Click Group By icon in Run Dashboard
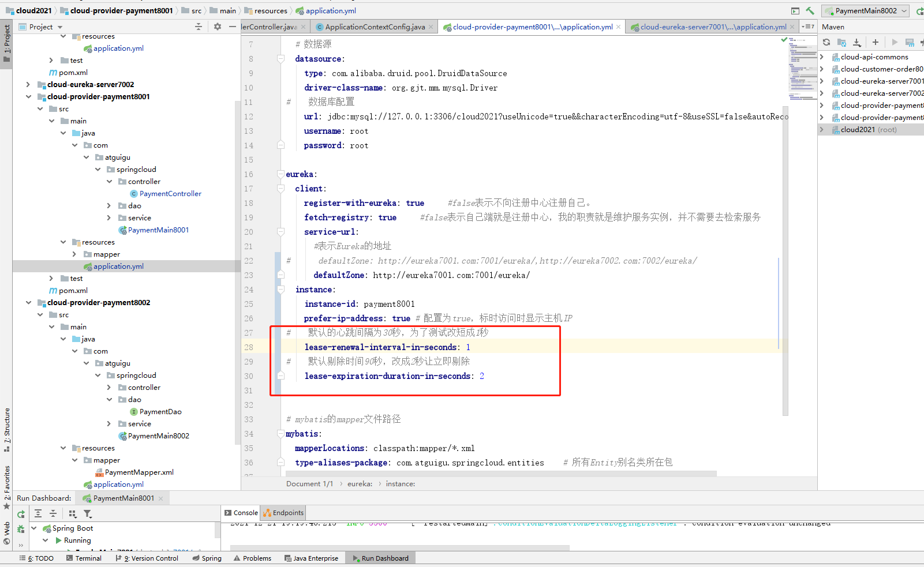Screen dimensions: 924x567 click(73, 513)
